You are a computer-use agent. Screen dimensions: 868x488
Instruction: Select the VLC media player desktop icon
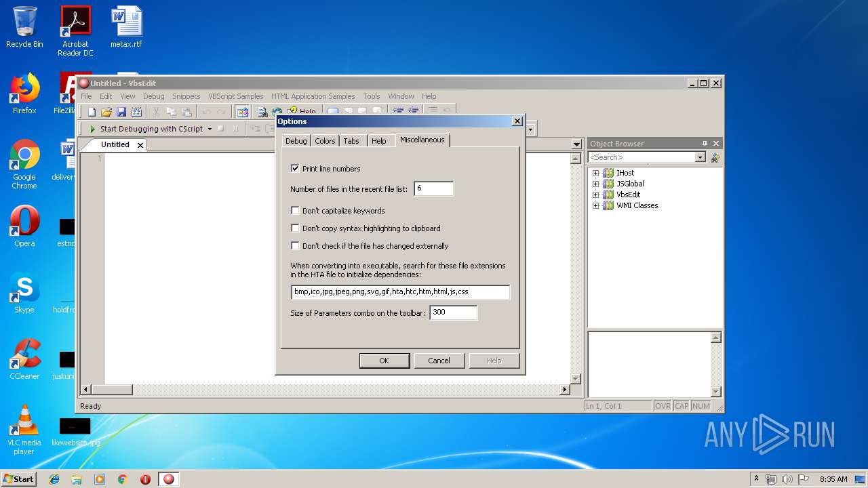pos(24,430)
